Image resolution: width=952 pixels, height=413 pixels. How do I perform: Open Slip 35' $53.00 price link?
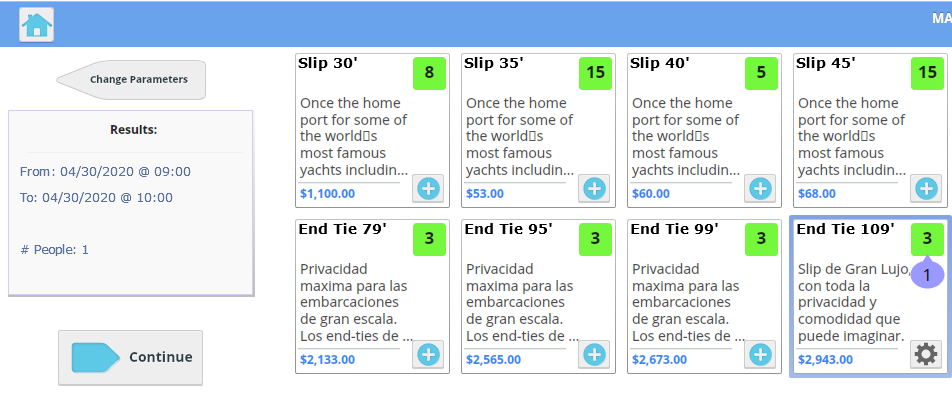(485, 194)
